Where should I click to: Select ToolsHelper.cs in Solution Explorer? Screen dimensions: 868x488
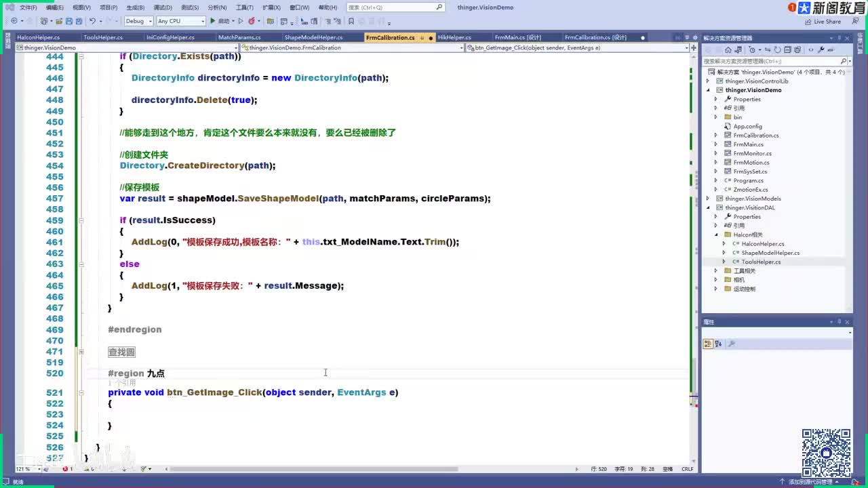tap(760, 262)
